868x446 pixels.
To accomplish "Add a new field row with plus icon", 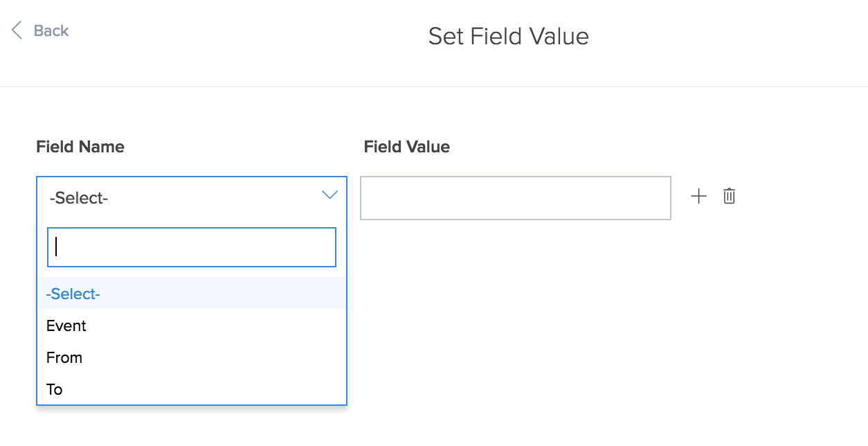I will (x=699, y=196).
